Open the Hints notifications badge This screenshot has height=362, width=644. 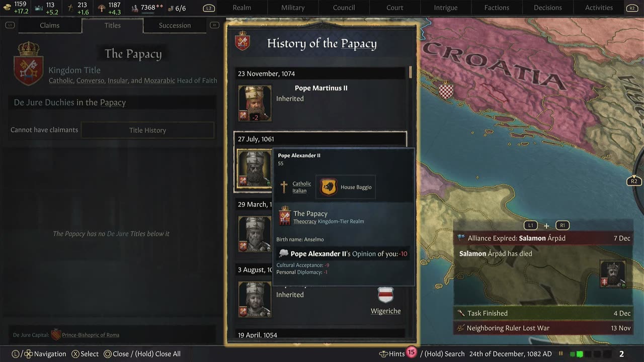coord(411,352)
